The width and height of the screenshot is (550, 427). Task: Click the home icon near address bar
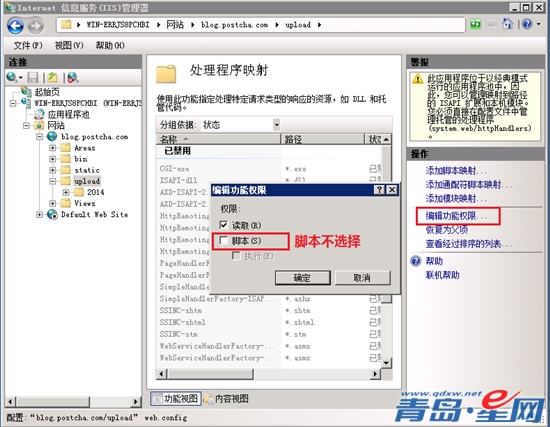tap(507, 24)
